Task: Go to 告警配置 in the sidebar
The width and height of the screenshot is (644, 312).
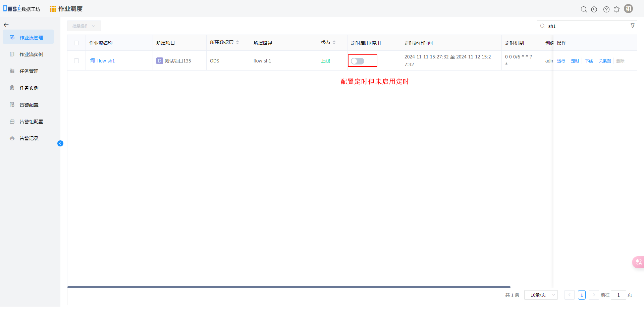Action: pos(29,105)
